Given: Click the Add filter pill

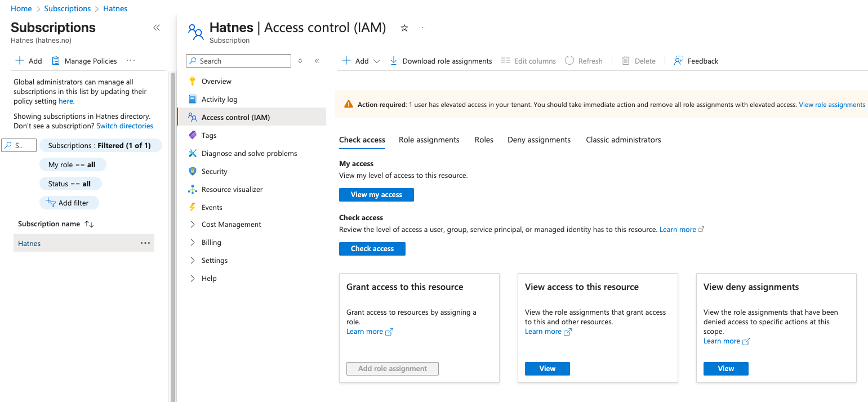Looking at the screenshot, I should 69,203.
